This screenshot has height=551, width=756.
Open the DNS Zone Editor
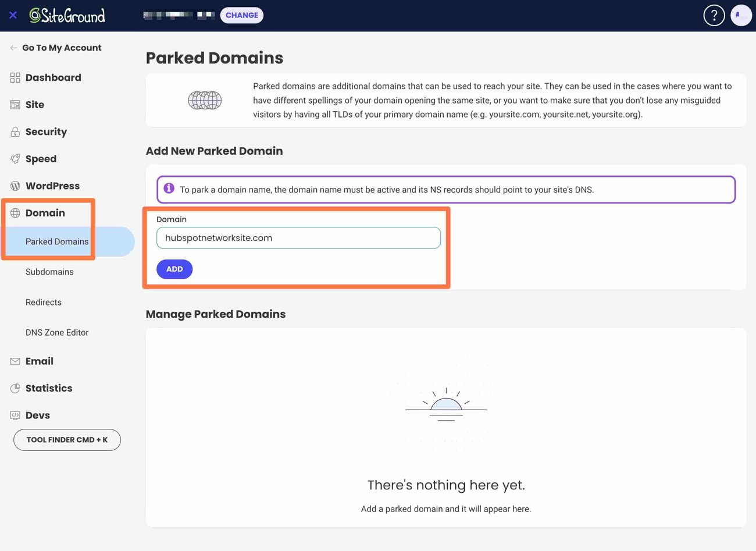[57, 332]
